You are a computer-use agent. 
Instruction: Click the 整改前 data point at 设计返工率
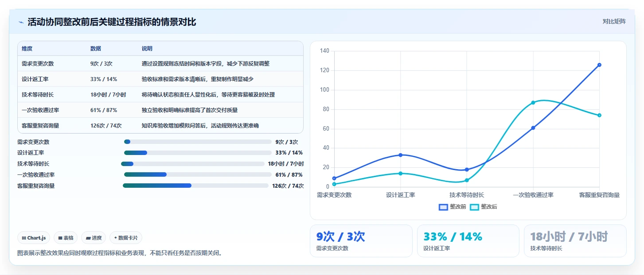tap(400, 155)
